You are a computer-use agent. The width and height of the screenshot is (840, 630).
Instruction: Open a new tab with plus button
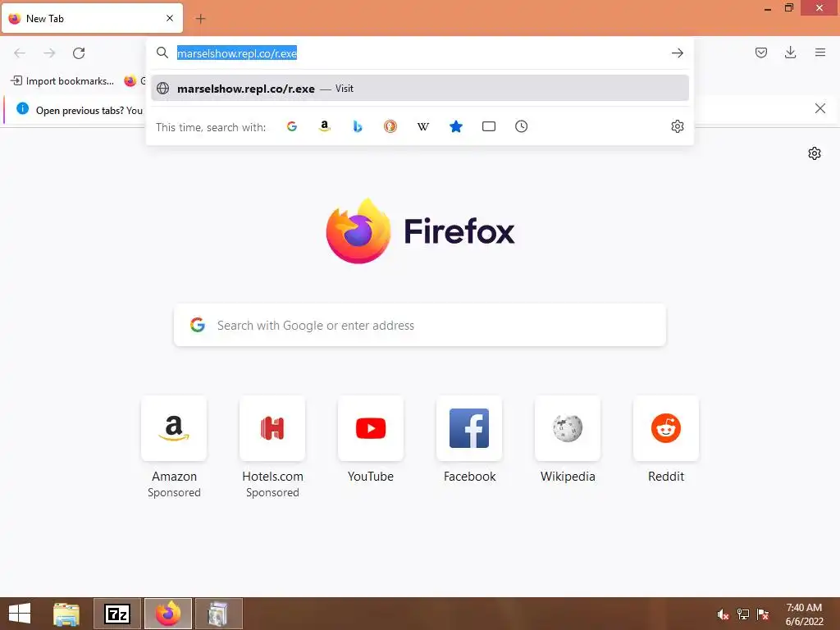(200, 19)
